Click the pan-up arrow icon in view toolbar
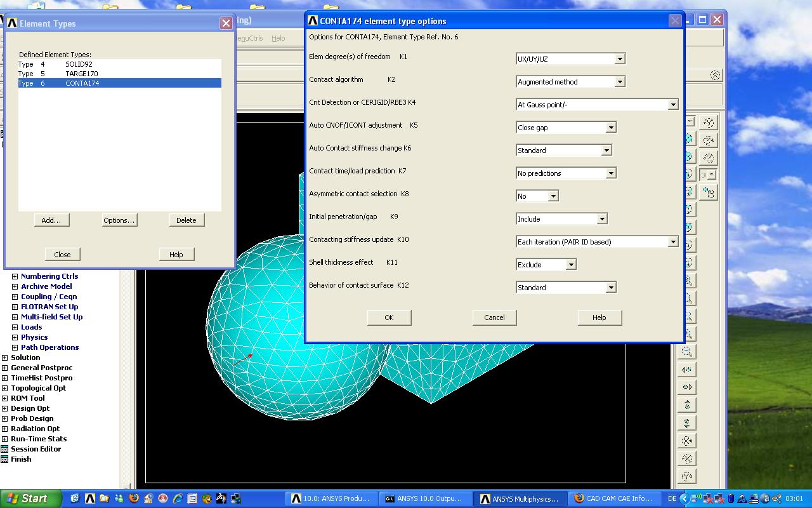The height and width of the screenshot is (508, 812). pyautogui.click(x=687, y=404)
